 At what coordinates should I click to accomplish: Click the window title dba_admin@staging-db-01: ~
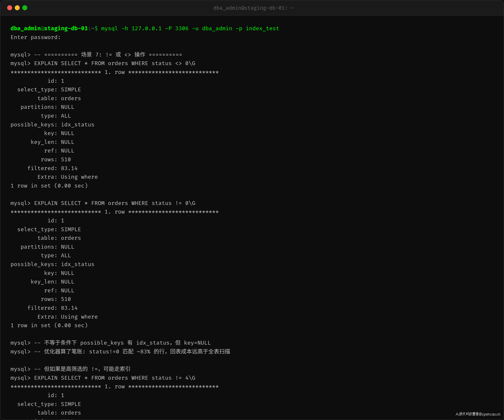click(x=254, y=8)
